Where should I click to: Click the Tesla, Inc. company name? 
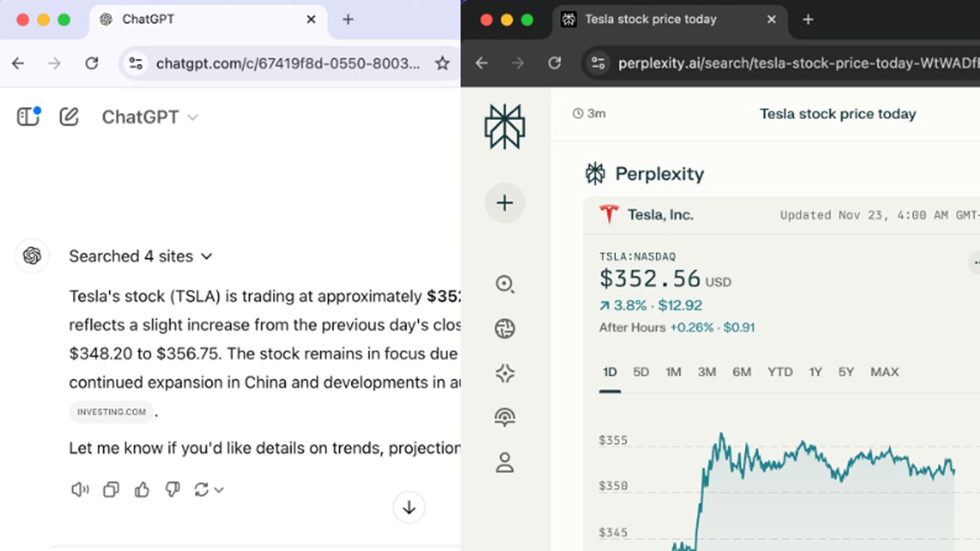tap(660, 215)
